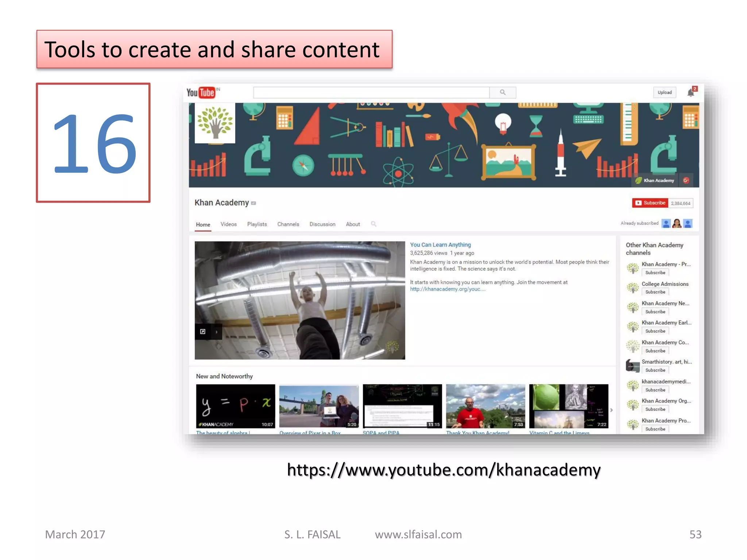Open Thank You Khan Academy video thumbnail

coord(485,406)
